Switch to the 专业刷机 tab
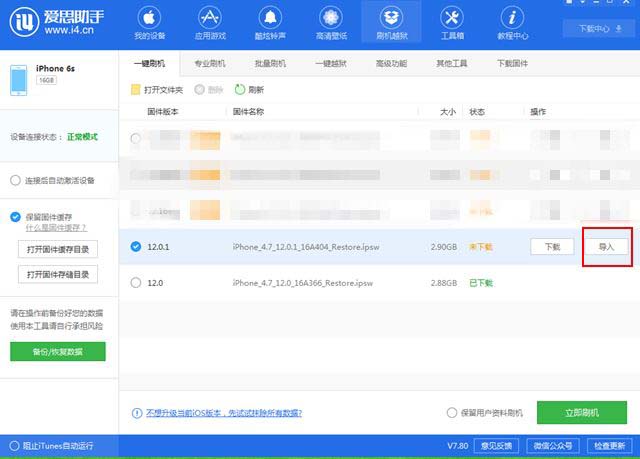640x459 pixels. point(210,64)
